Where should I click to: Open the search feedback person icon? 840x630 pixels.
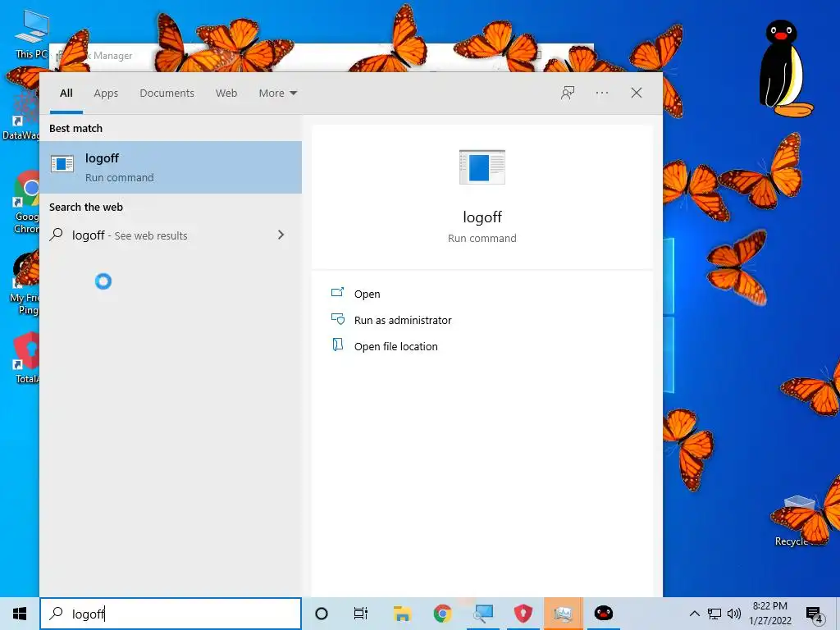click(x=568, y=93)
